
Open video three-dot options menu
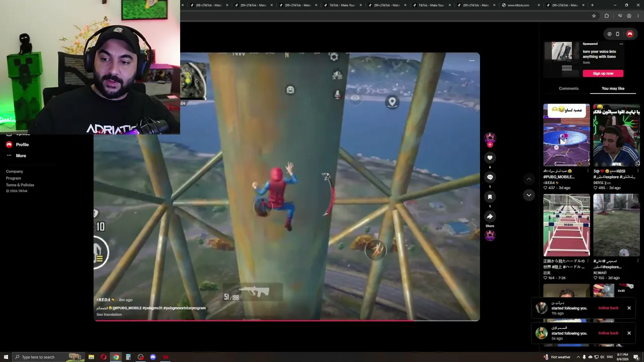point(472,61)
